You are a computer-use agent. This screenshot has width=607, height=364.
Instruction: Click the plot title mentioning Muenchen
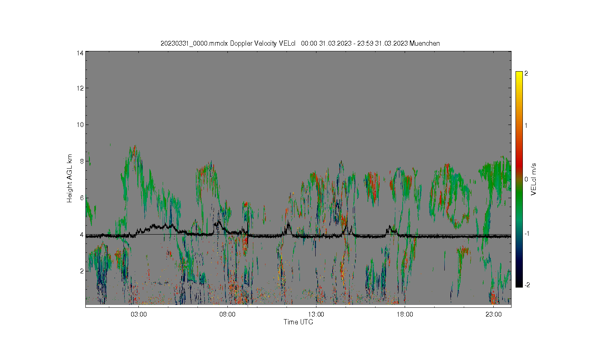click(300, 43)
